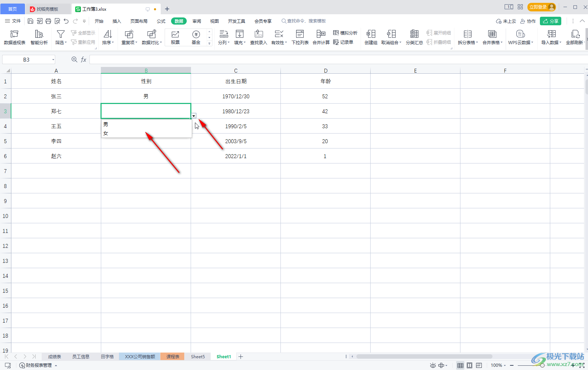Screen dimensions: 588x370
Task: Switch to page break preview view
Action: (479, 365)
